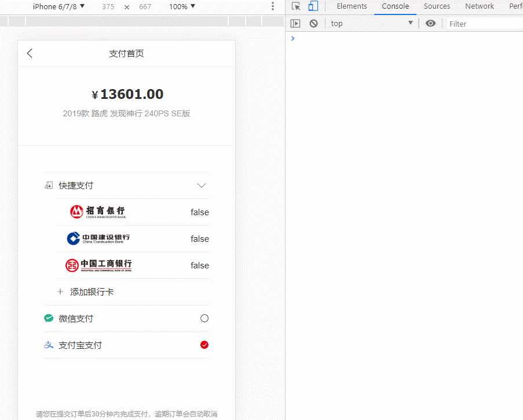523x420 pixels.
Task: Open the iPhone 6/7/8 device dropdown
Action: [58, 7]
